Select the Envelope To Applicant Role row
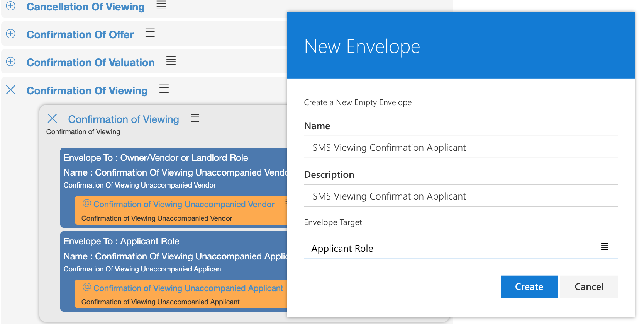 [x=121, y=241]
